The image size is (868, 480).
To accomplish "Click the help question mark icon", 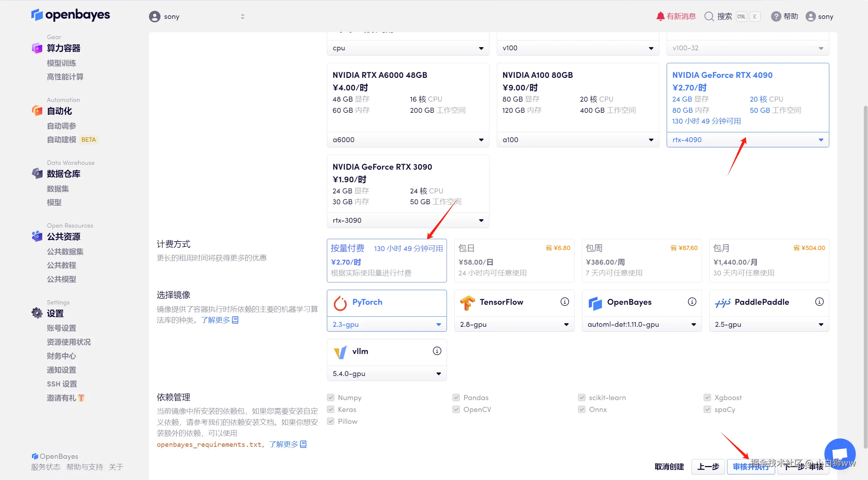I will pyautogui.click(x=776, y=16).
